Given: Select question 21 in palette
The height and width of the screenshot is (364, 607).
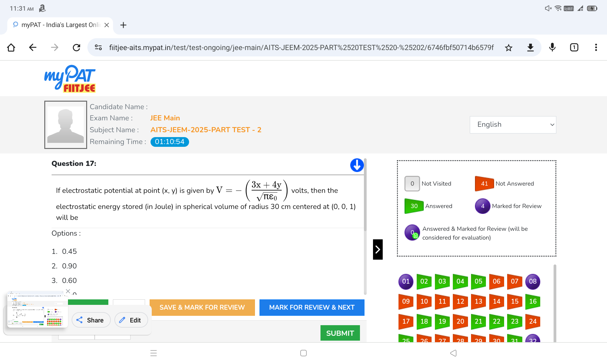Looking at the screenshot, I should [478, 322].
